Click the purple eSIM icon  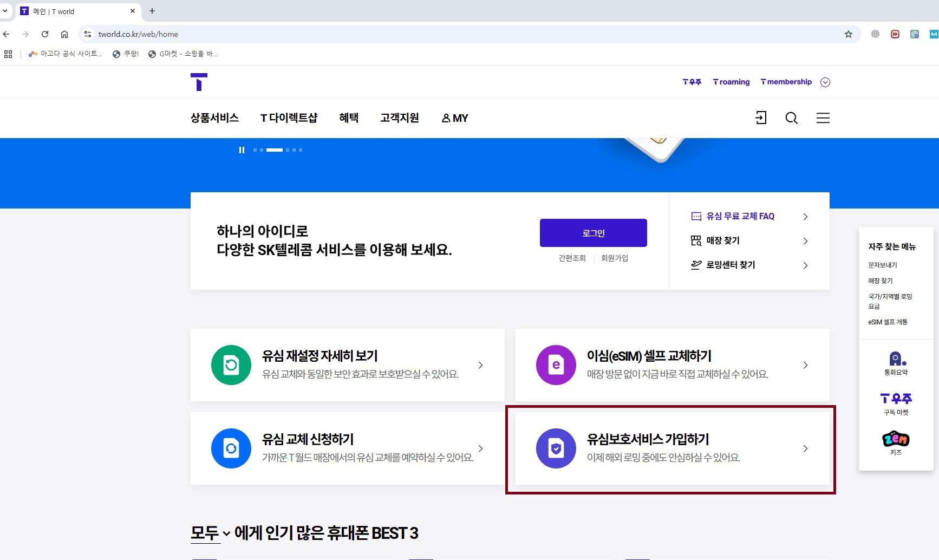tap(556, 365)
